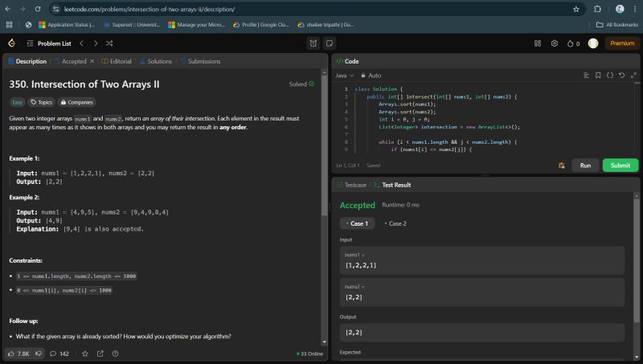
Task: Expand code editor to fullscreen
Action: pyautogui.click(x=632, y=75)
